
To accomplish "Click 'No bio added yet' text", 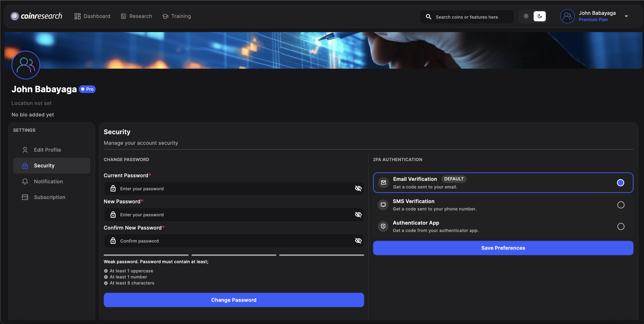I will pyautogui.click(x=33, y=115).
